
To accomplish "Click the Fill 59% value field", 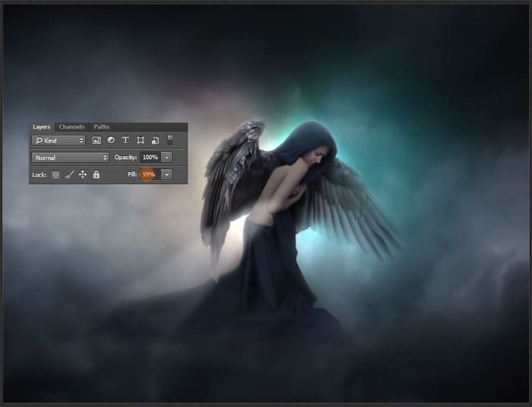I will 150,174.
